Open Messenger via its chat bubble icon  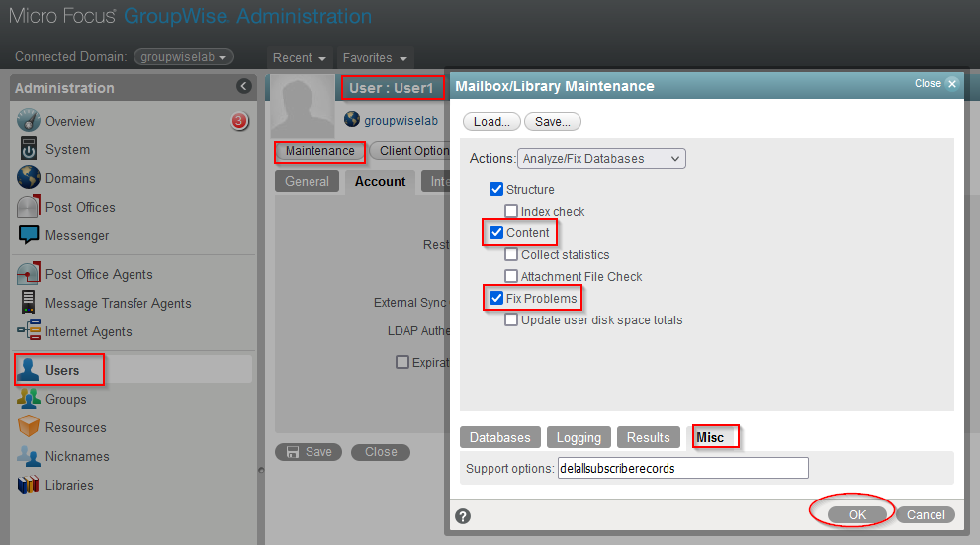[x=29, y=235]
